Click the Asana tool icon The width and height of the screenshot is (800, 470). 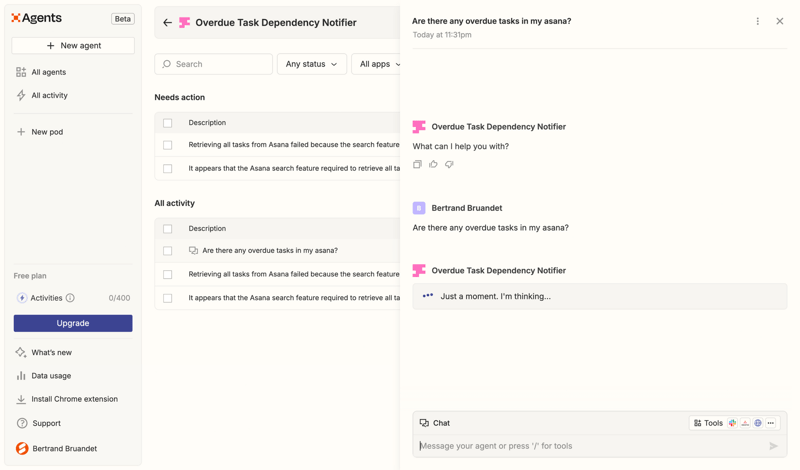[745, 423]
